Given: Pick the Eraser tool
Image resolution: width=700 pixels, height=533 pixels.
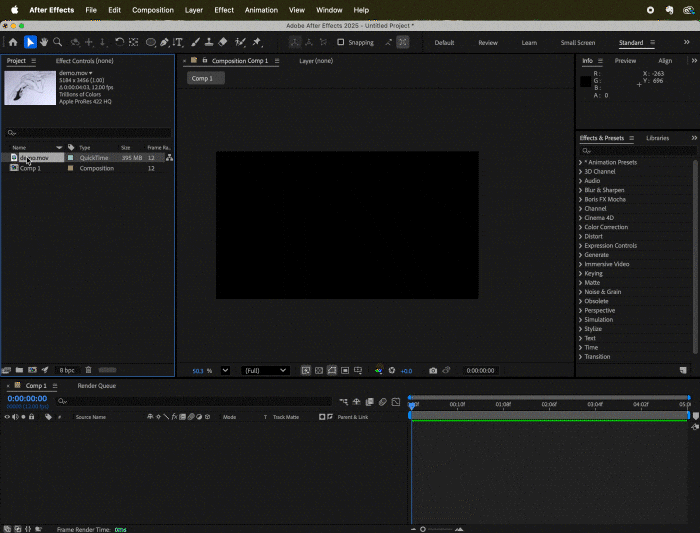Looking at the screenshot, I should pyautogui.click(x=223, y=42).
